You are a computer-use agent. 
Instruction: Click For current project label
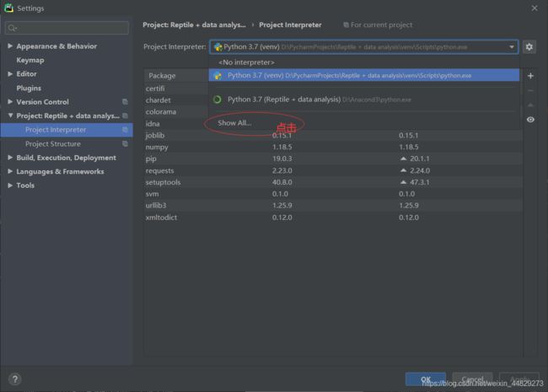point(381,24)
